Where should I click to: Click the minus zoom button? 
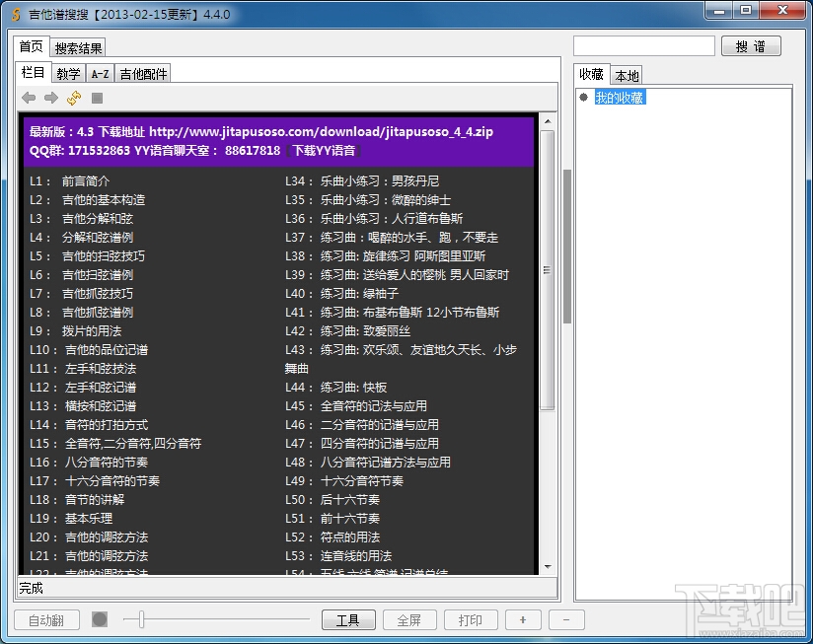[566, 619]
